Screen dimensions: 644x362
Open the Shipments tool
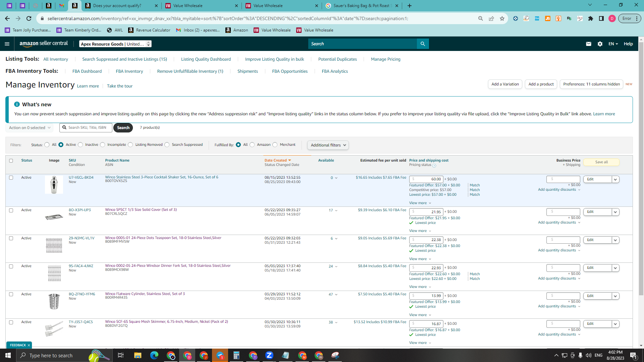(x=248, y=71)
